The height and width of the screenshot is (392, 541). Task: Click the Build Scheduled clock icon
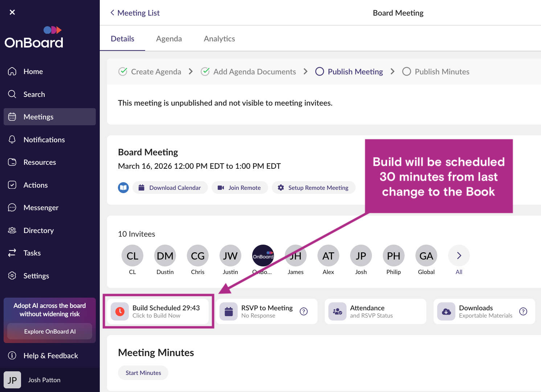(120, 311)
